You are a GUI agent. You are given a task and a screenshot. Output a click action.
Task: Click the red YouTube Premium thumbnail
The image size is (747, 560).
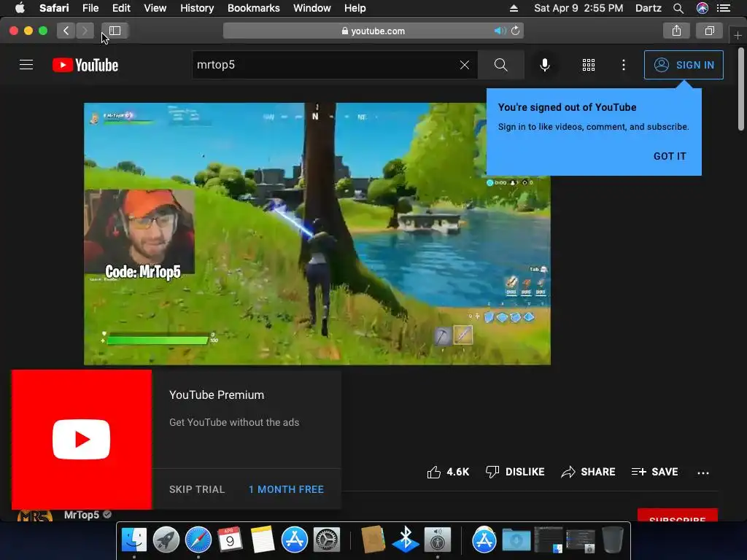click(x=82, y=440)
